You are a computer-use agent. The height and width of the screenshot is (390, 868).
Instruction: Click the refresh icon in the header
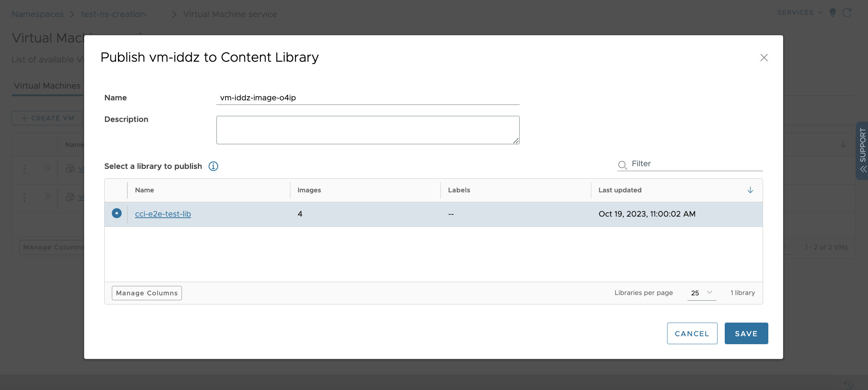[x=847, y=12]
